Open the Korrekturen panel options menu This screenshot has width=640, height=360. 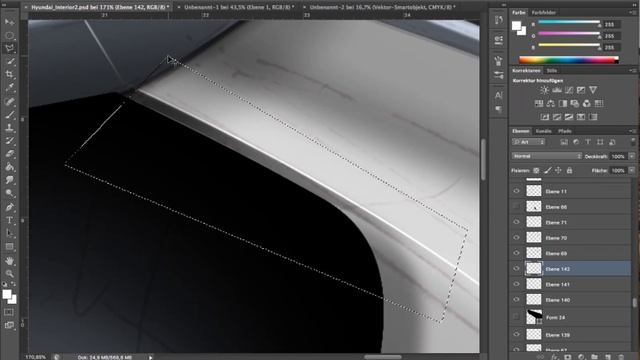(x=632, y=71)
